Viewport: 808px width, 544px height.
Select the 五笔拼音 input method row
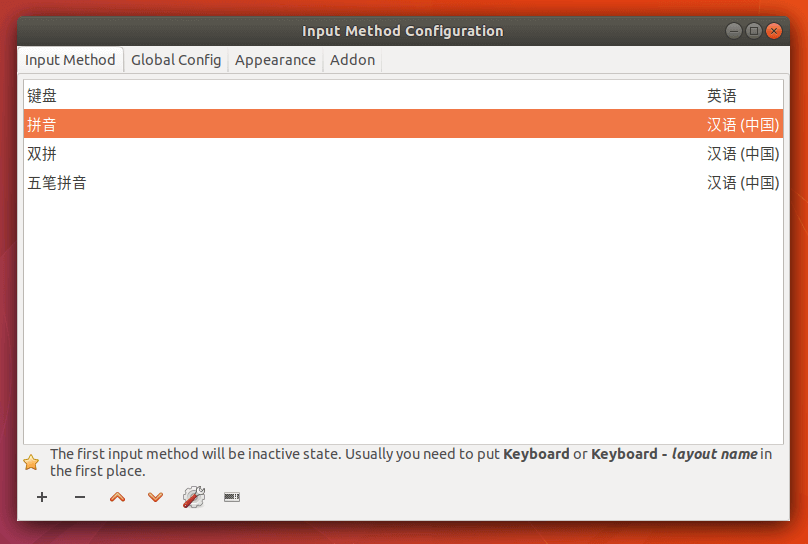click(57, 183)
